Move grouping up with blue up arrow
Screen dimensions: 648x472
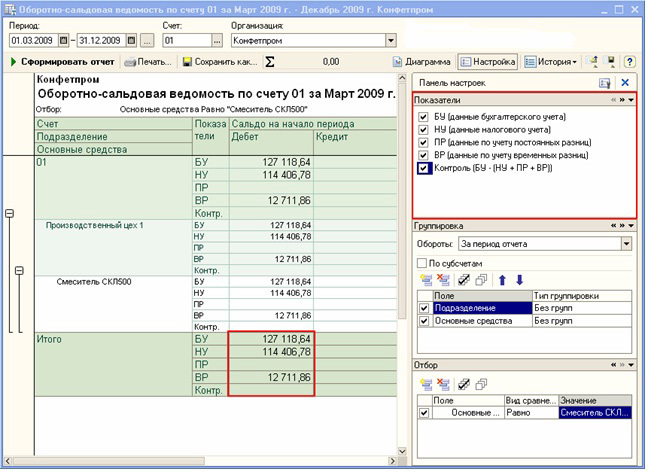tap(502, 280)
